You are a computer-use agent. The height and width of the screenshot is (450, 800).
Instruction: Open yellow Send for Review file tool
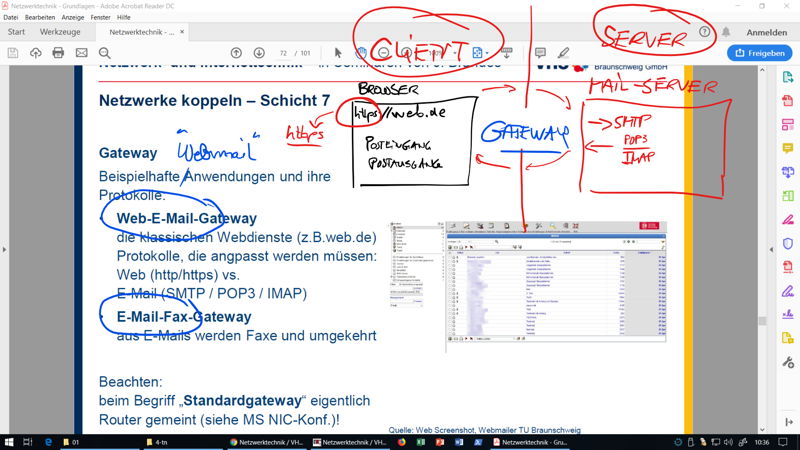[787, 338]
